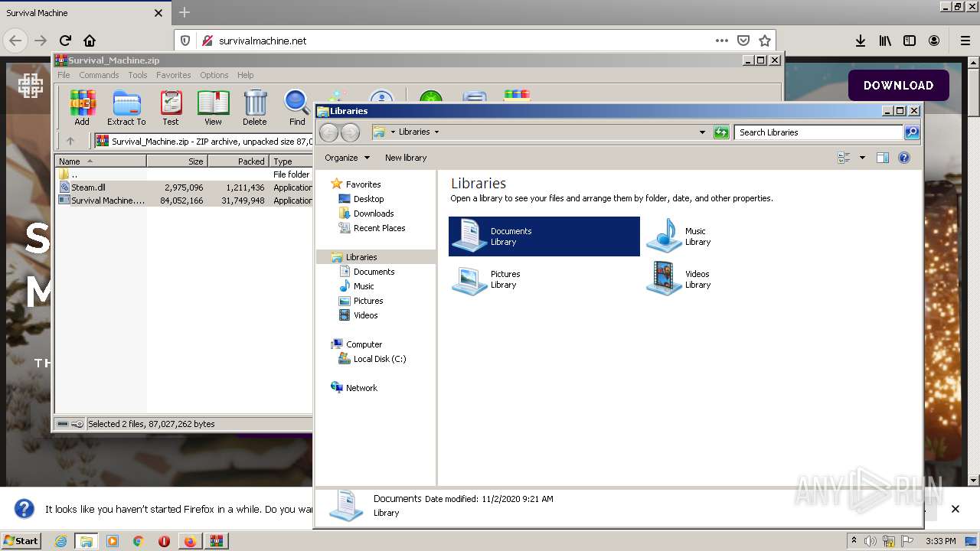Click the Search Libraries input field
Image resolution: width=980 pixels, height=551 pixels.
coord(818,132)
